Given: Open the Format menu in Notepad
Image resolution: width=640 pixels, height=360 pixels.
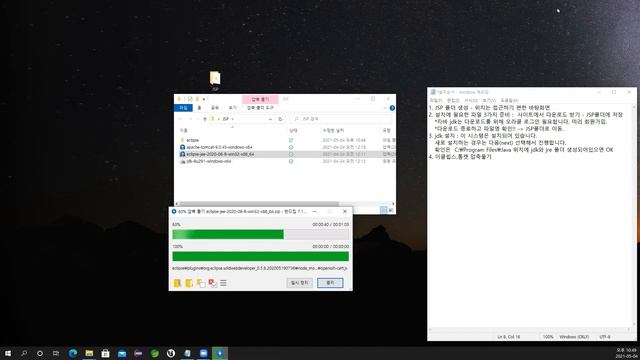Looking at the screenshot, I should (471, 100).
